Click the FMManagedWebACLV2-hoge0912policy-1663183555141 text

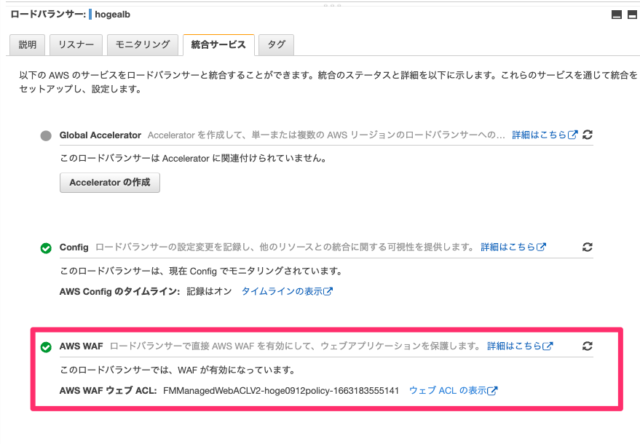tap(281, 391)
